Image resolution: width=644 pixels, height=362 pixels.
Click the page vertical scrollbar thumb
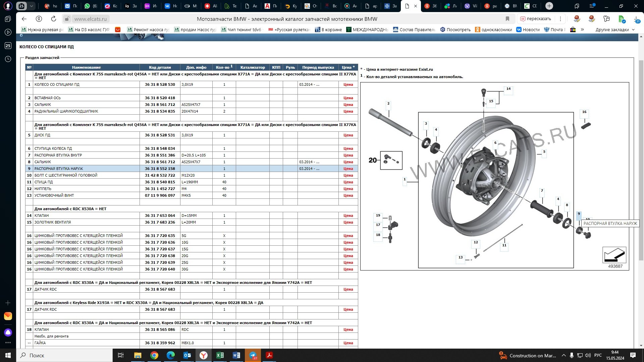[x=641, y=161]
